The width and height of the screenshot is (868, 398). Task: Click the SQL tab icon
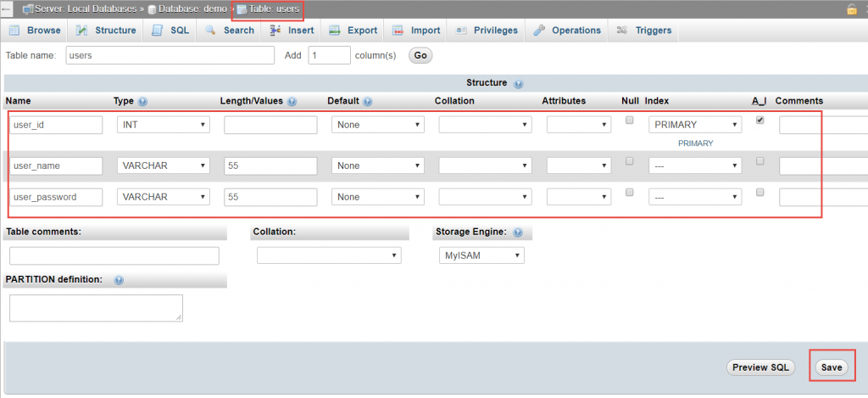pyautogui.click(x=157, y=31)
